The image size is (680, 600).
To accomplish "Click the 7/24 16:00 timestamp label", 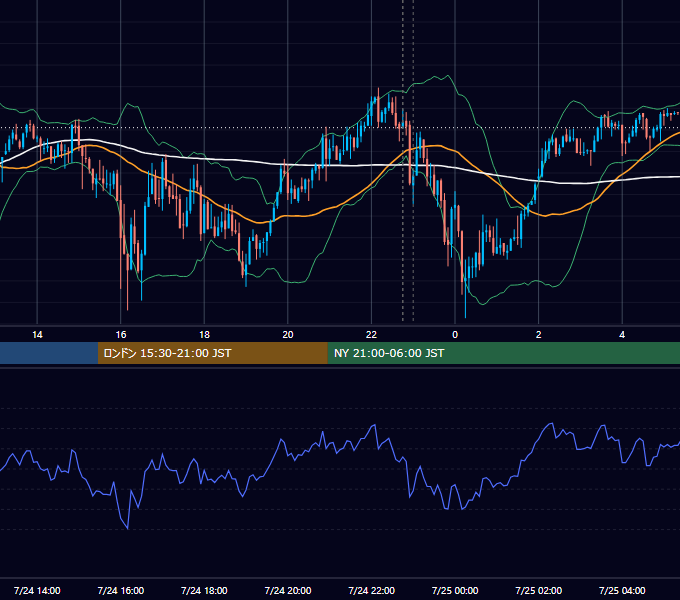I will tap(121, 590).
